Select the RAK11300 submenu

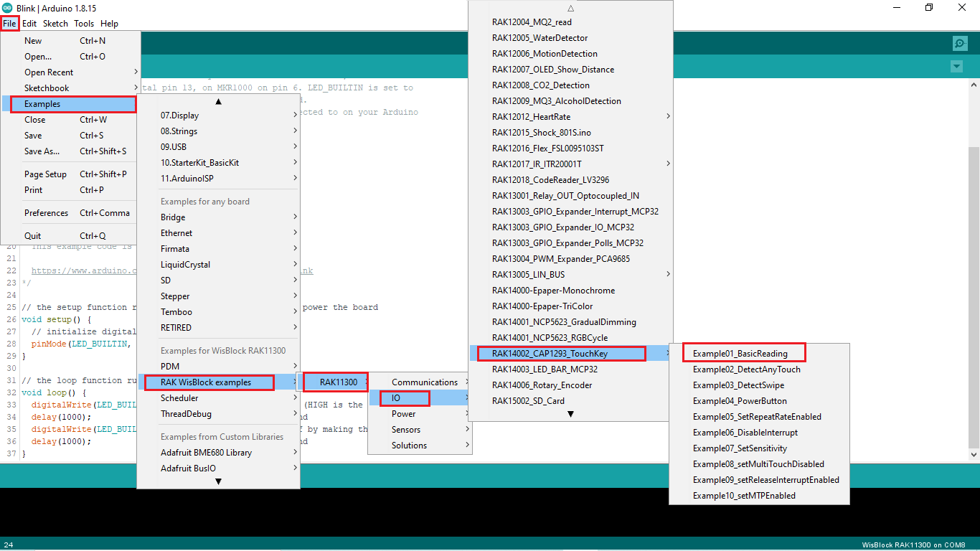coord(336,382)
